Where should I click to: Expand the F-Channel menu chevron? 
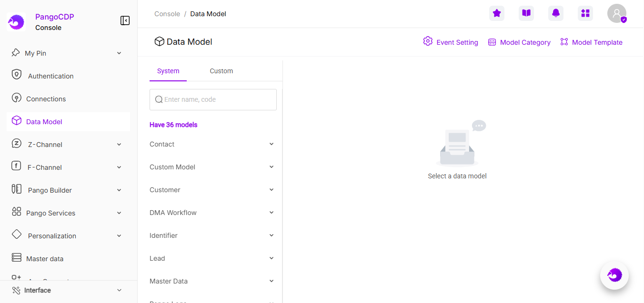coord(119,167)
